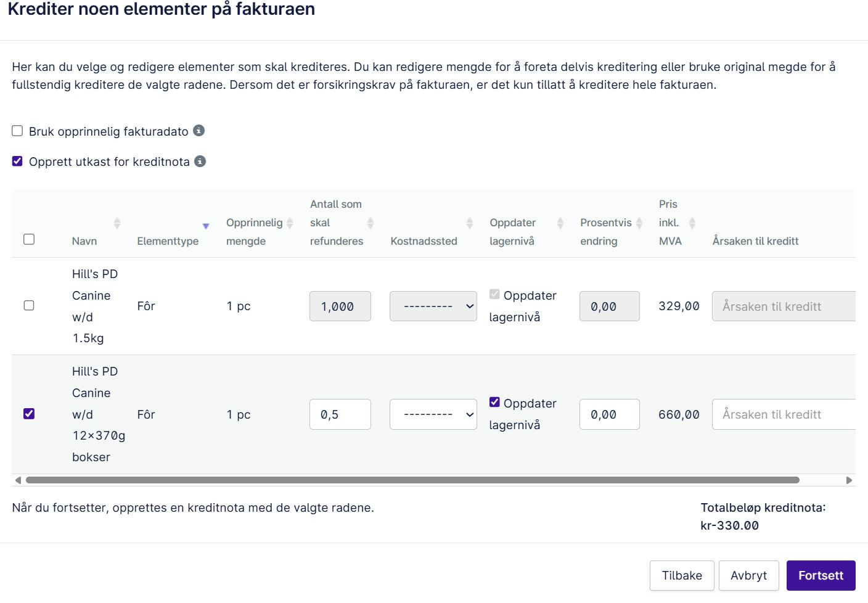Click left arrow of horizontal scrollbar
This screenshot has width=868, height=603.
click(18, 480)
